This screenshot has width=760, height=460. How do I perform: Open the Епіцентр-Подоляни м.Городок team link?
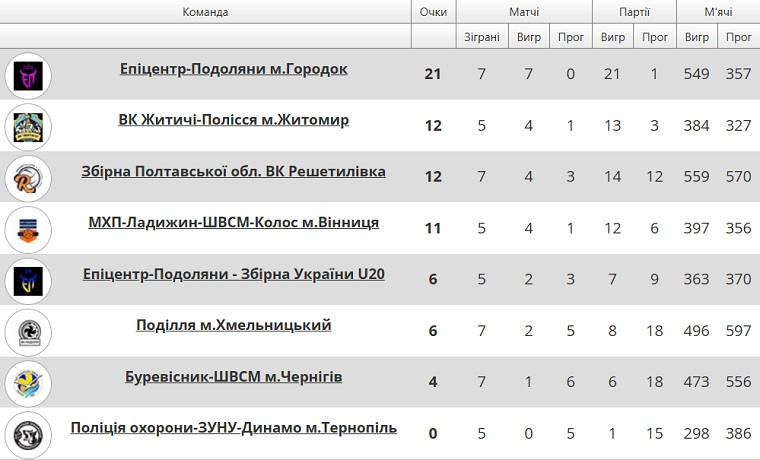coord(234,69)
